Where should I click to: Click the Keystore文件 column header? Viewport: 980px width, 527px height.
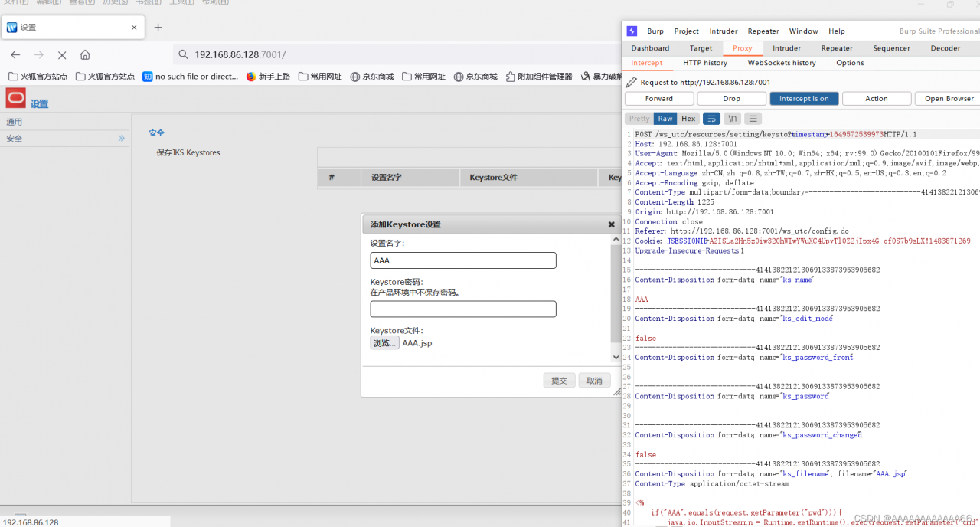tap(528, 178)
